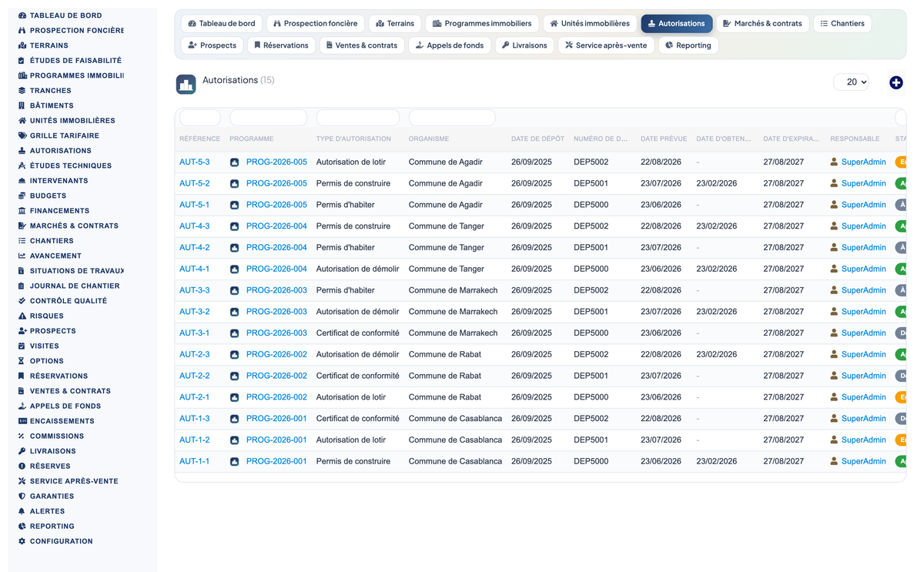Open Configuration in sidebar
The height and width of the screenshot is (572, 924).
point(61,541)
